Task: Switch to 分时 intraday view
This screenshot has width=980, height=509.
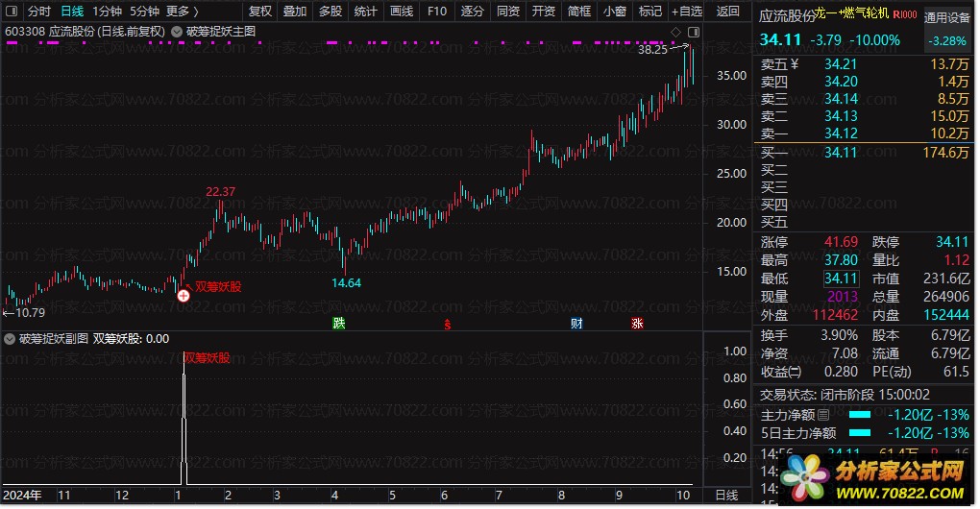Action: click(x=38, y=12)
